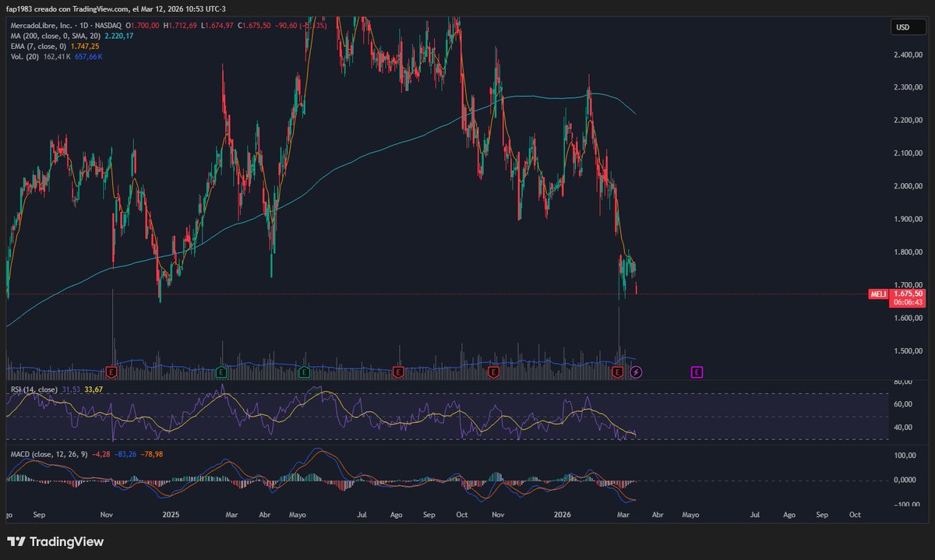Click the first Sep time axis label
This screenshot has width=935, height=560.
[x=41, y=515]
